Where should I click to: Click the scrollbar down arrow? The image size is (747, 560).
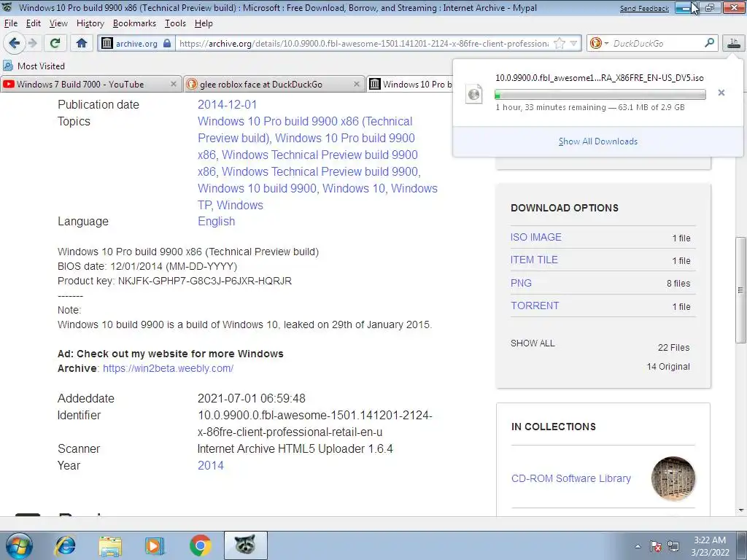740,510
